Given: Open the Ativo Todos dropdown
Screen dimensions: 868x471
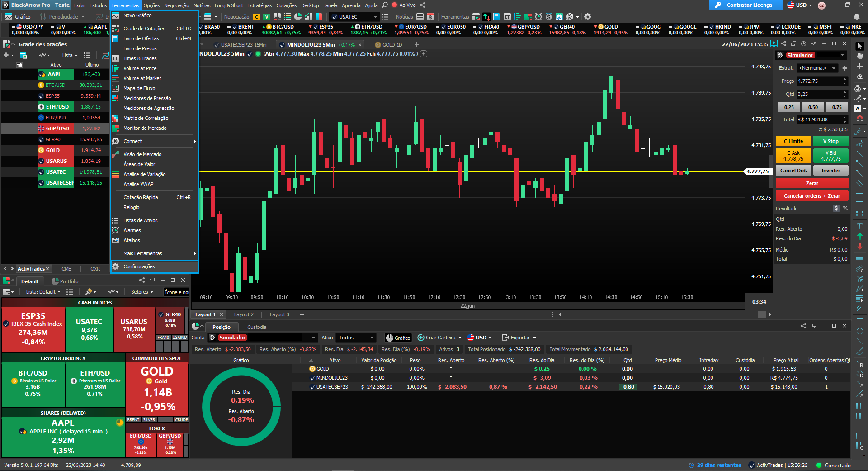Looking at the screenshot, I should tap(356, 338).
